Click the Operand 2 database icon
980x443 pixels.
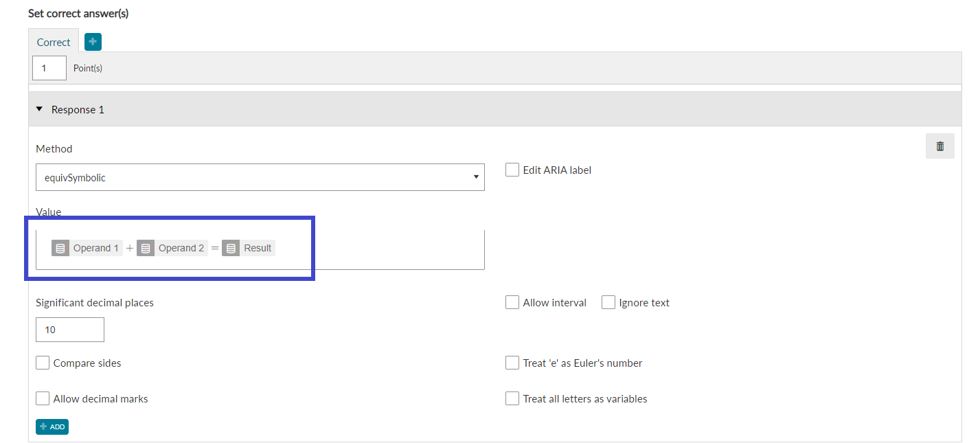(146, 248)
